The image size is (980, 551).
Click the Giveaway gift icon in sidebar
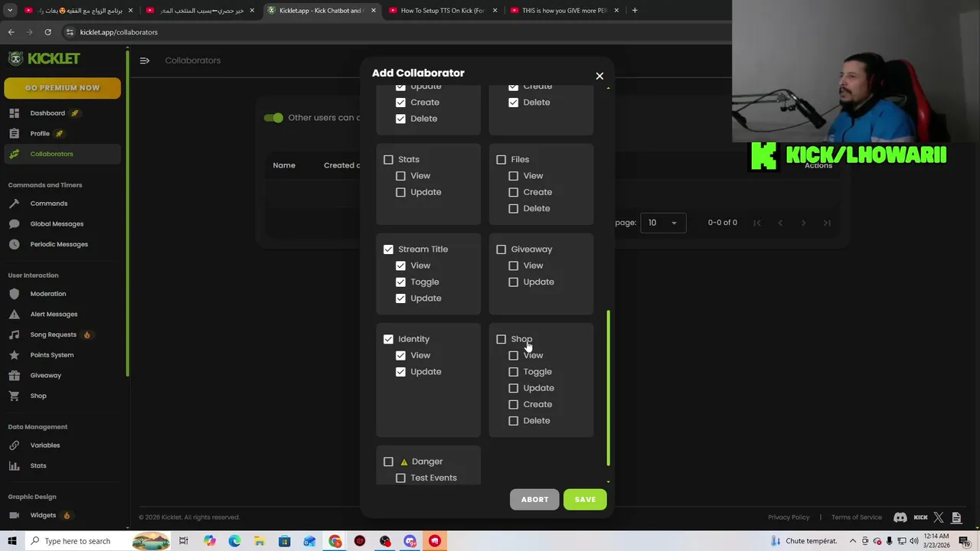(14, 376)
